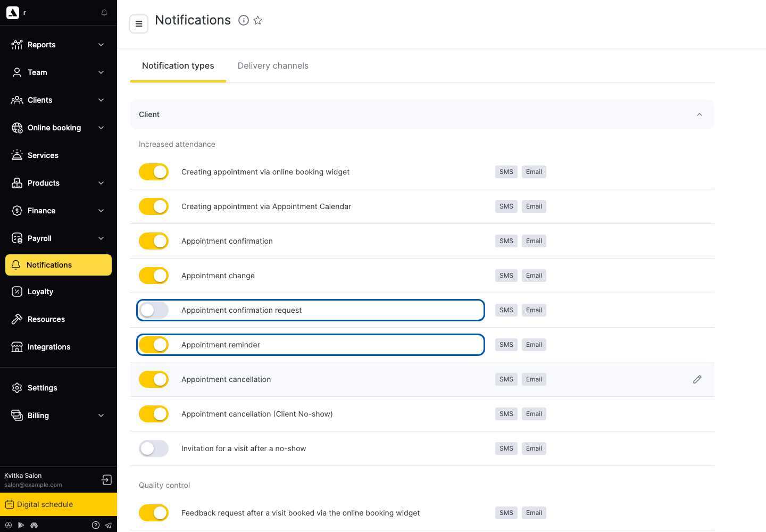Disable the Appointment reminder toggle
The image size is (766, 532).
(154, 345)
